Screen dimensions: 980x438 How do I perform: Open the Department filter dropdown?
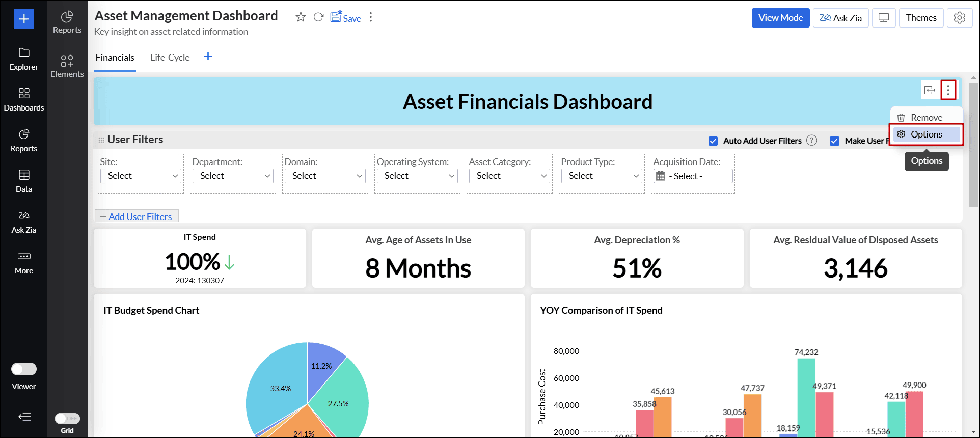tap(233, 176)
